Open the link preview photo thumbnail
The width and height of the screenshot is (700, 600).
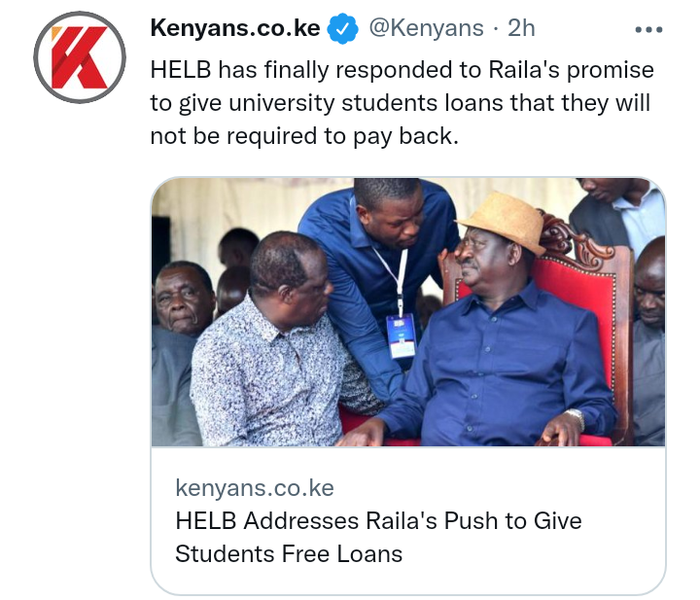(408, 312)
